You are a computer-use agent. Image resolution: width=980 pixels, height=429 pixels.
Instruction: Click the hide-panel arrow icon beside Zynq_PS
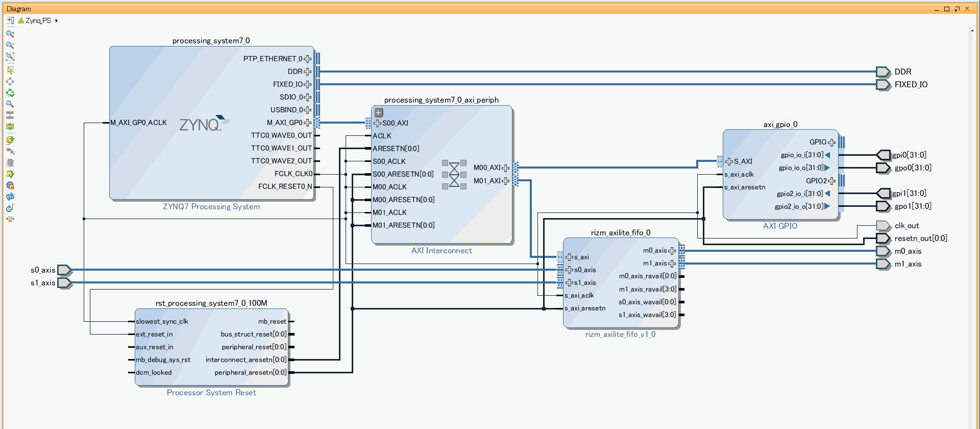coord(10,20)
